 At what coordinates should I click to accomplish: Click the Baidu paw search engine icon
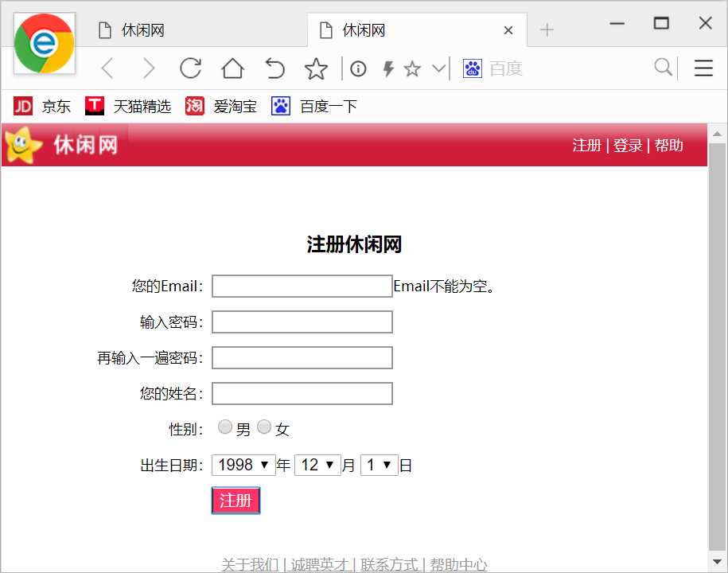pos(473,68)
